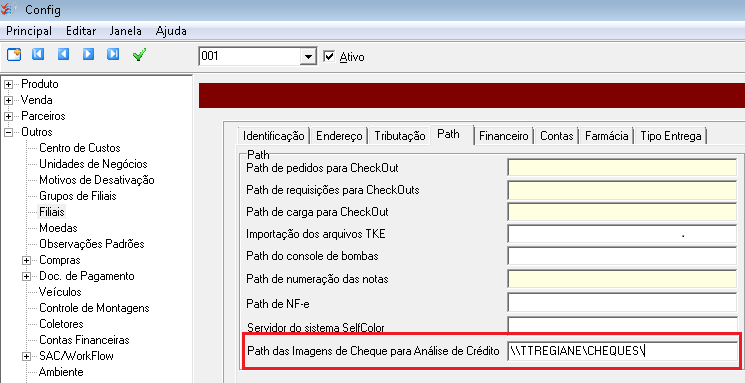Select Controle de Montagens tree item
This screenshot has height=383, width=745.
tap(94, 308)
